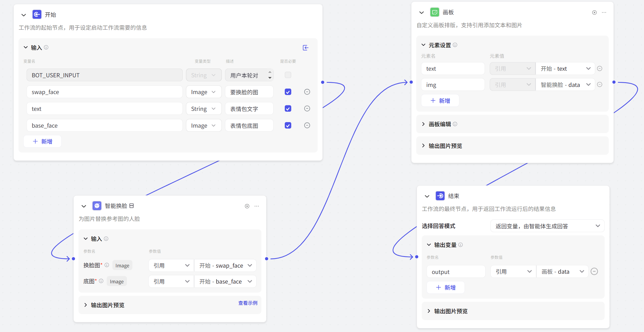
Task: Click the swap_face variable name field
Action: click(104, 92)
